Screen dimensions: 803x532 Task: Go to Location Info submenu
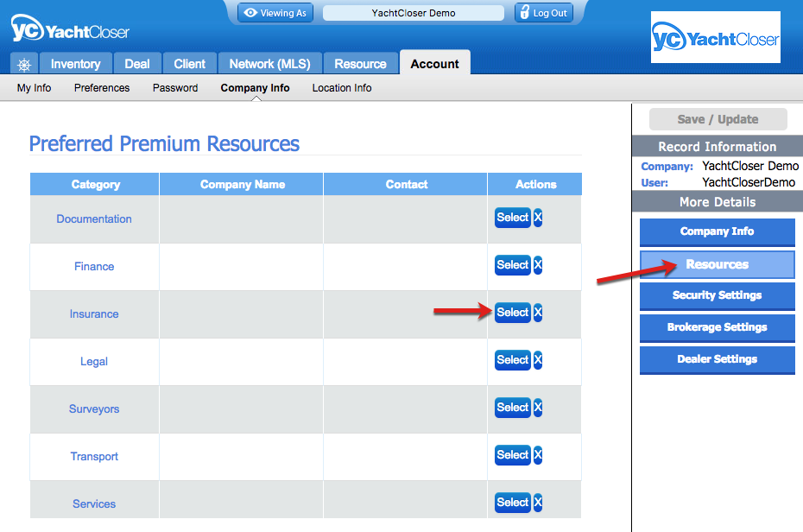(x=342, y=88)
